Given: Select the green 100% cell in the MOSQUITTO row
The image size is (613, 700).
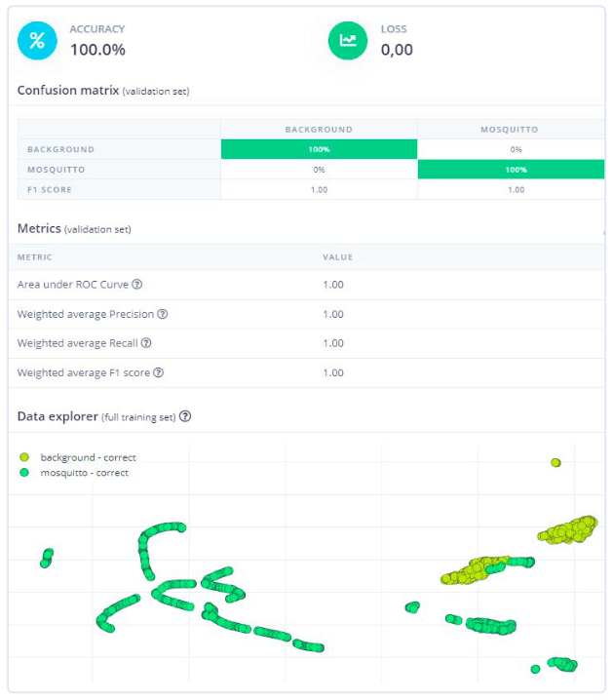Looking at the screenshot, I should click(x=512, y=170).
